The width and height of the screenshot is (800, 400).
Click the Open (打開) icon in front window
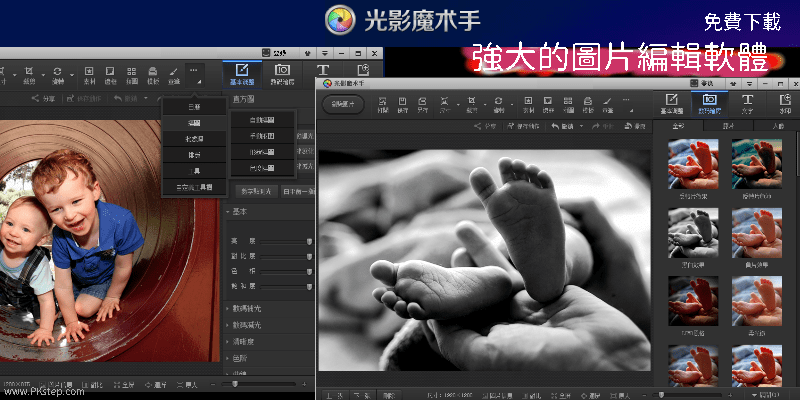pos(383,104)
